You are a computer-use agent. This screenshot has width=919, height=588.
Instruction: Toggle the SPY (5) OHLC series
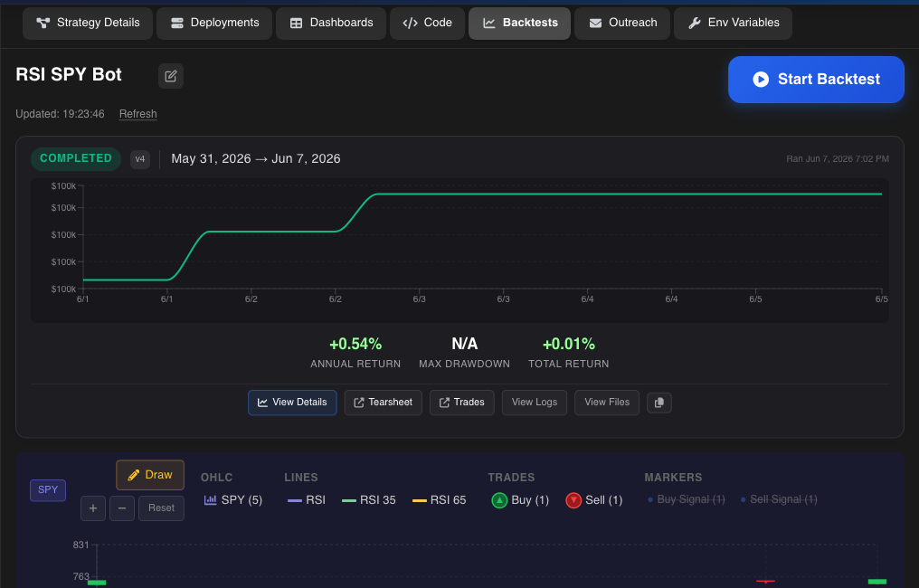(233, 500)
